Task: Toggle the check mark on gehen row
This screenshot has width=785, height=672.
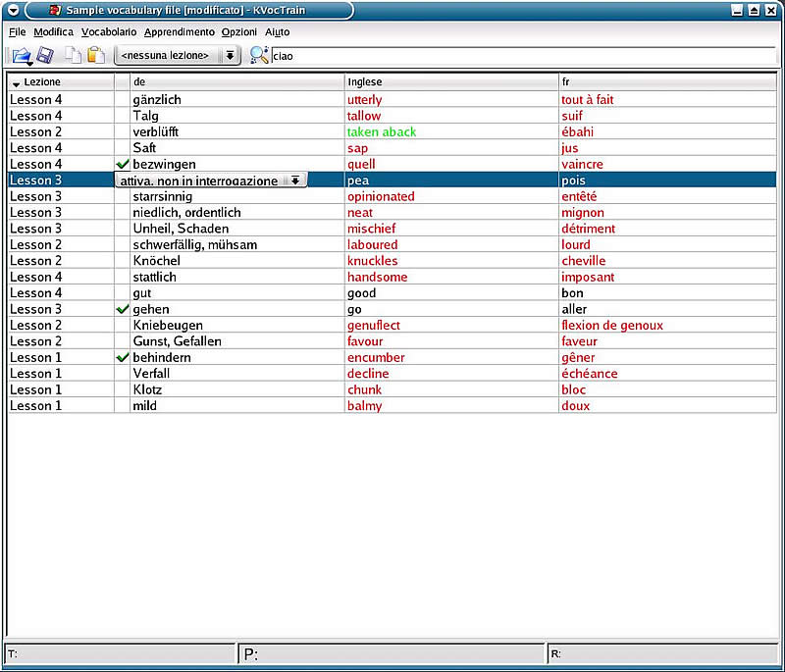Action: 122,309
